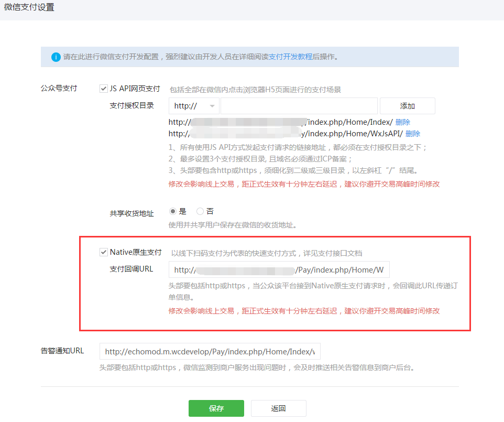Click the 公众号支付 section label
The width and height of the screenshot is (504, 422).
(x=59, y=88)
